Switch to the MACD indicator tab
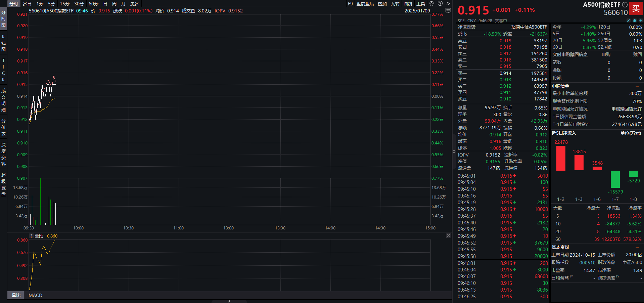The image size is (644, 303). (36, 295)
